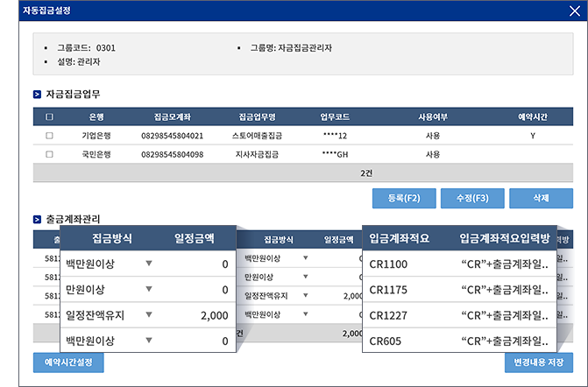Viewport: 588px width, 387px height.
Task: Click account number 08298545804098
Action: (172, 154)
